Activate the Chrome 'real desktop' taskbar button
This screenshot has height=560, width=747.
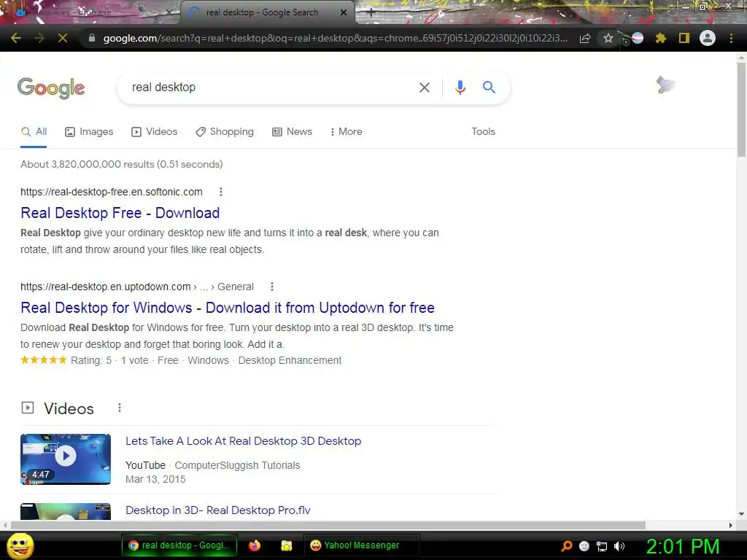[x=179, y=545]
